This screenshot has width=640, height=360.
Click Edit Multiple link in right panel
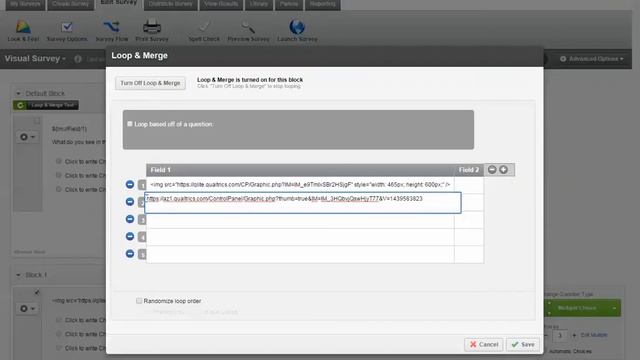(594, 335)
